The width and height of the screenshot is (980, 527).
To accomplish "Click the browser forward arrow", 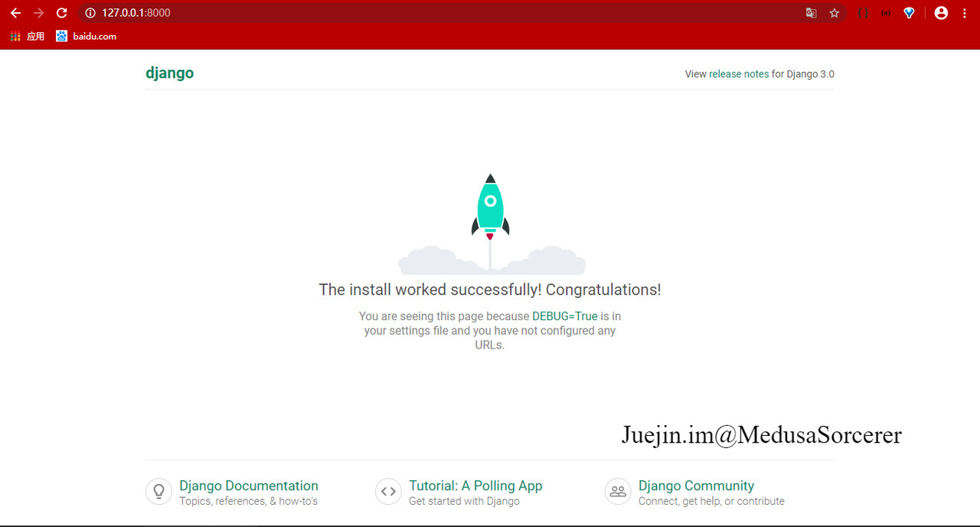I will click(x=38, y=13).
